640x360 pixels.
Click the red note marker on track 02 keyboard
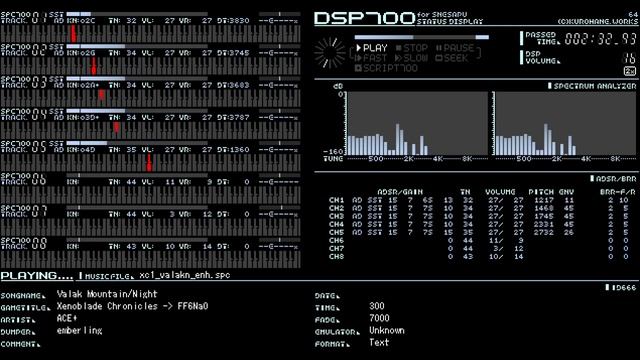coord(94,66)
